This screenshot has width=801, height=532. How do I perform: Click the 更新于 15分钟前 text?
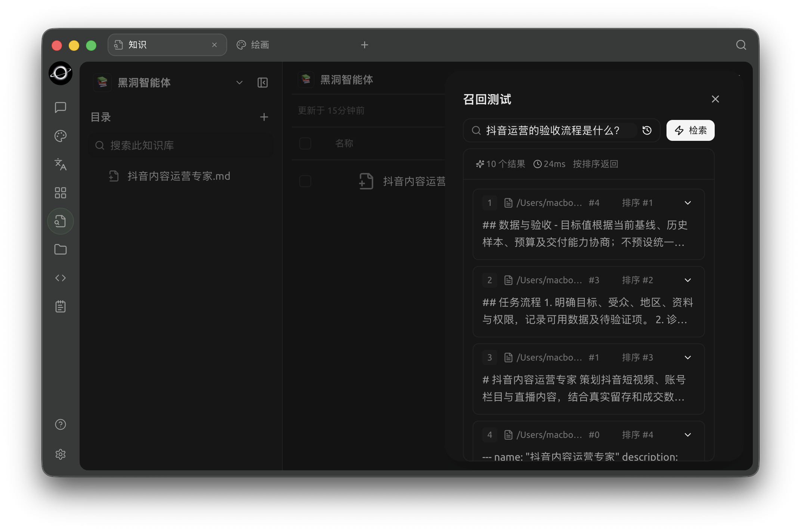(331, 111)
